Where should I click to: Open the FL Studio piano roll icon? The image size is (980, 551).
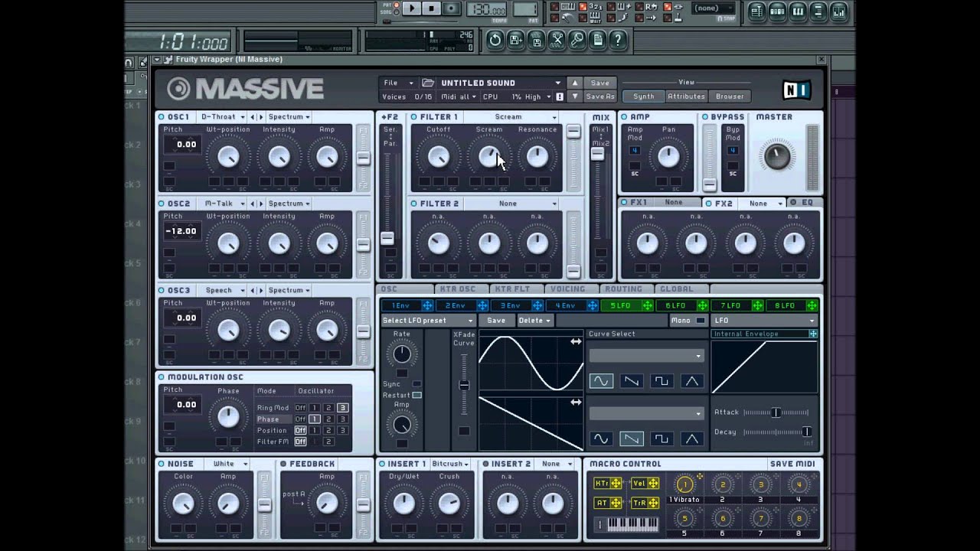pos(799,11)
